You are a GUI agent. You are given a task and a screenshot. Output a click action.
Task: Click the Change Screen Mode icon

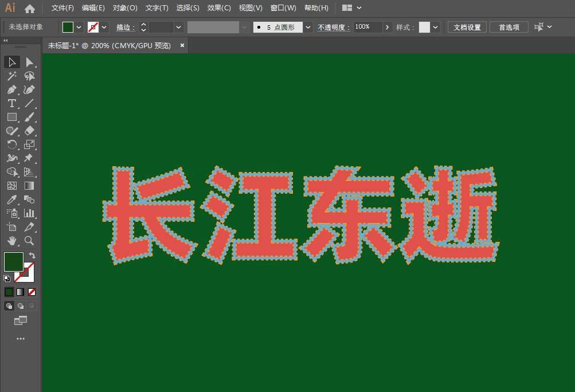click(x=21, y=321)
